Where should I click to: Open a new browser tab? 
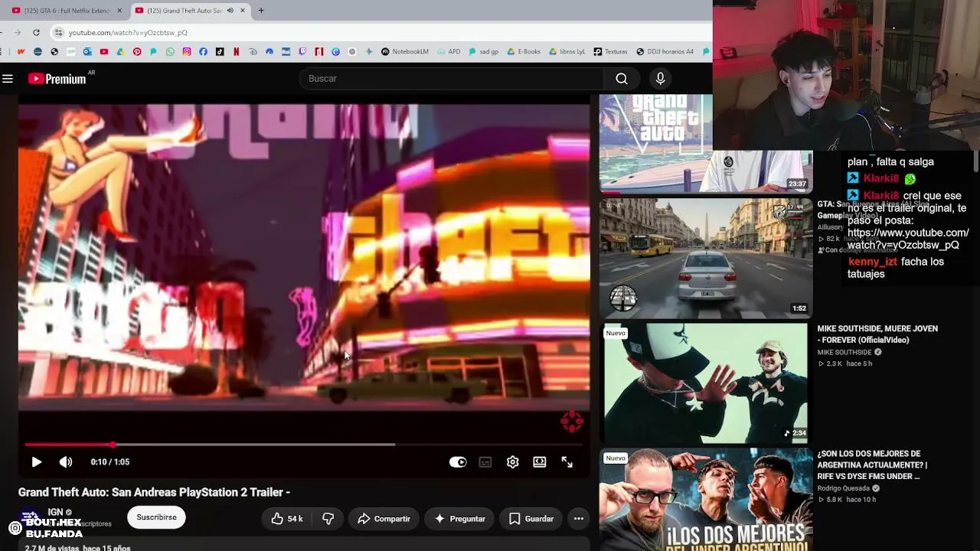point(261,11)
